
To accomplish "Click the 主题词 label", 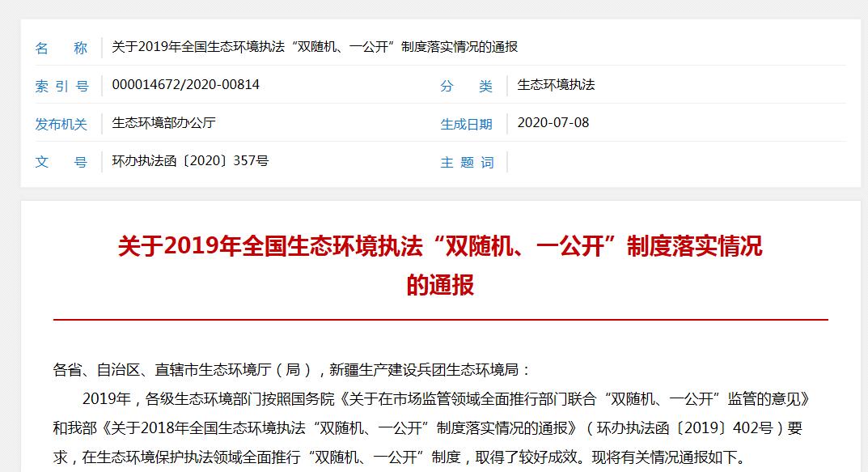I will 466,162.
